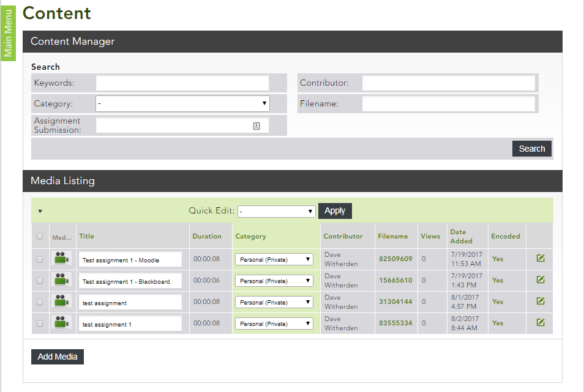This screenshot has height=392, width=584.
Task: Open filename link 31304144
Action: point(395,301)
